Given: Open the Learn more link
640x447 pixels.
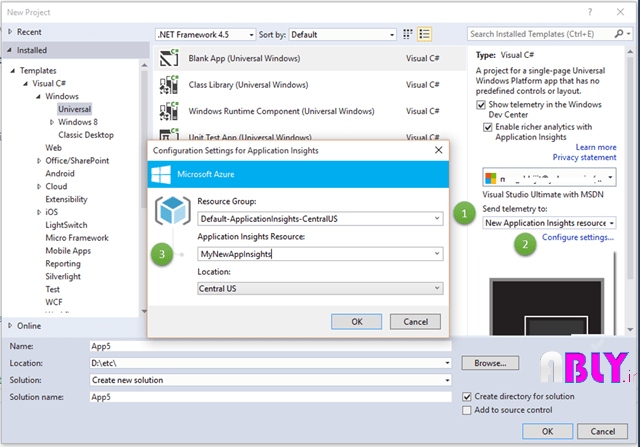Looking at the screenshot, I should coord(596,147).
